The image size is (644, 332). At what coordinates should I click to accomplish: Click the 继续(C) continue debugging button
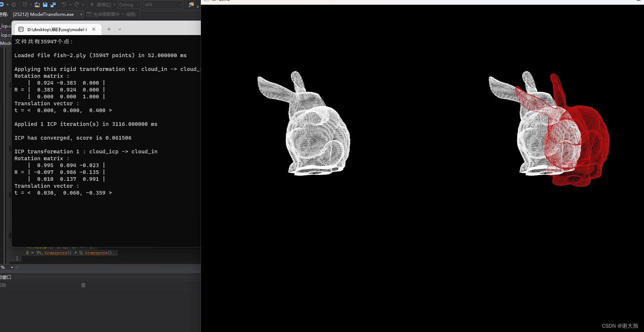coord(100,5)
